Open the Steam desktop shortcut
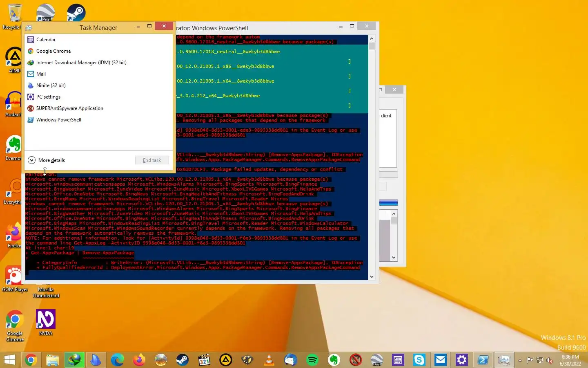The image size is (588, 368). 76,12
